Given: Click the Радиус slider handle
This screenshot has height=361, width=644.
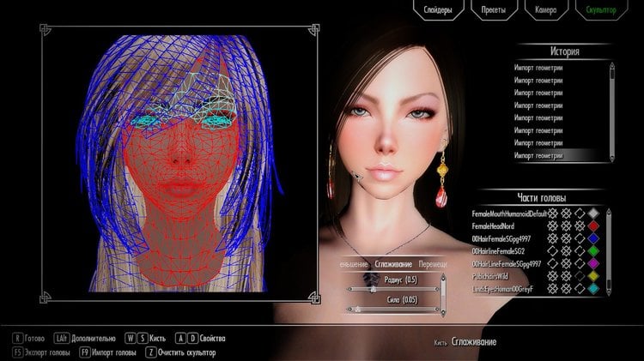Looking at the screenshot, I should pos(373,289).
